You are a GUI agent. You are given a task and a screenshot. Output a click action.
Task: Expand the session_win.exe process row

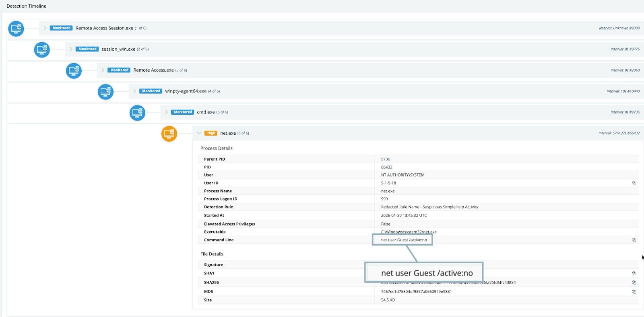[71, 49]
